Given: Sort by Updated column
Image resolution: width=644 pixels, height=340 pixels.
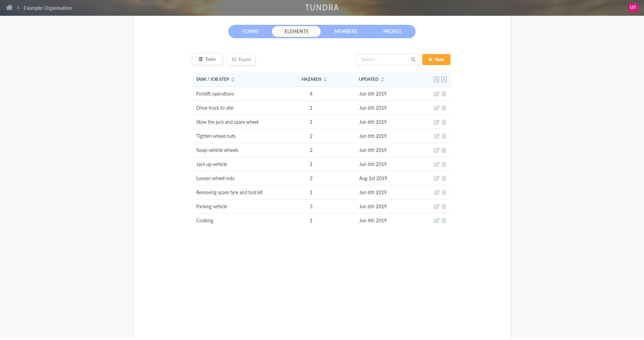Looking at the screenshot, I should (x=371, y=79).
